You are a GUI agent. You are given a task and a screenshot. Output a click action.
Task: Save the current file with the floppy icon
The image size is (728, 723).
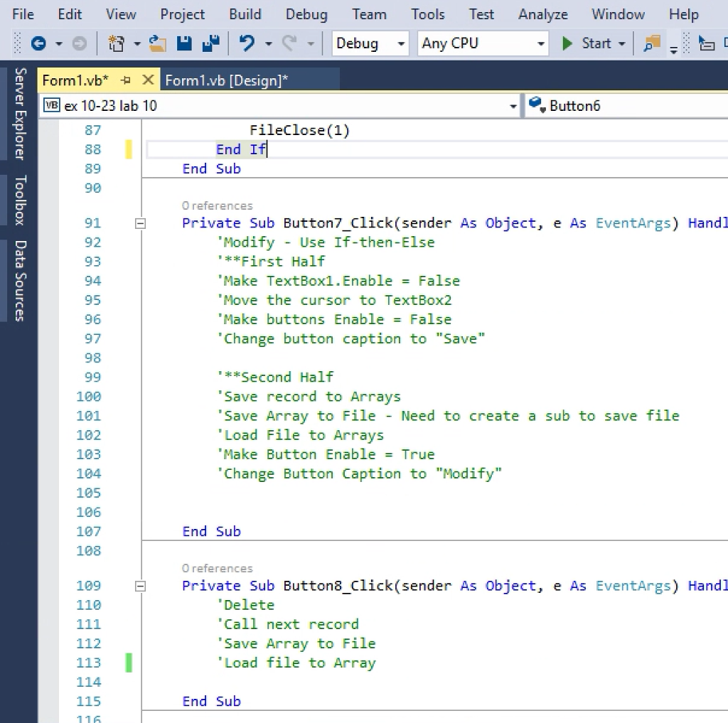(184, 44)
